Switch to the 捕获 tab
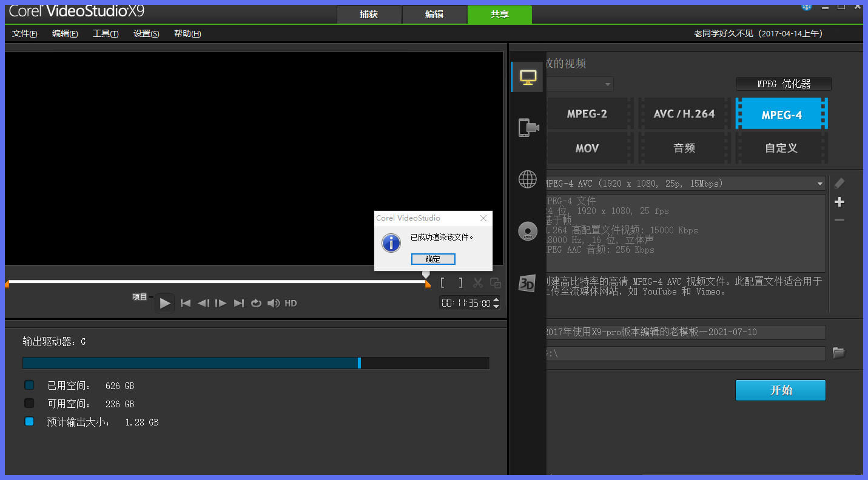 tap(369, 15)
